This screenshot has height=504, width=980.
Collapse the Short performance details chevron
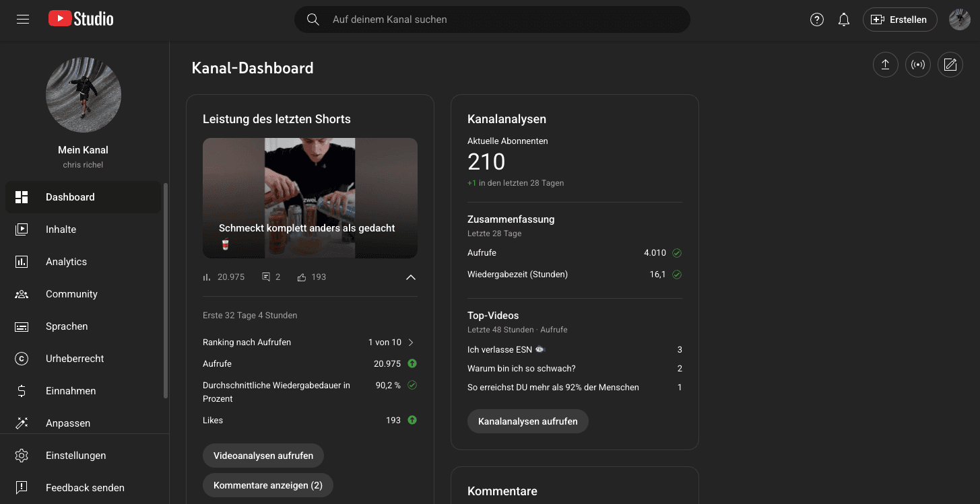click(x=411, y=277)
